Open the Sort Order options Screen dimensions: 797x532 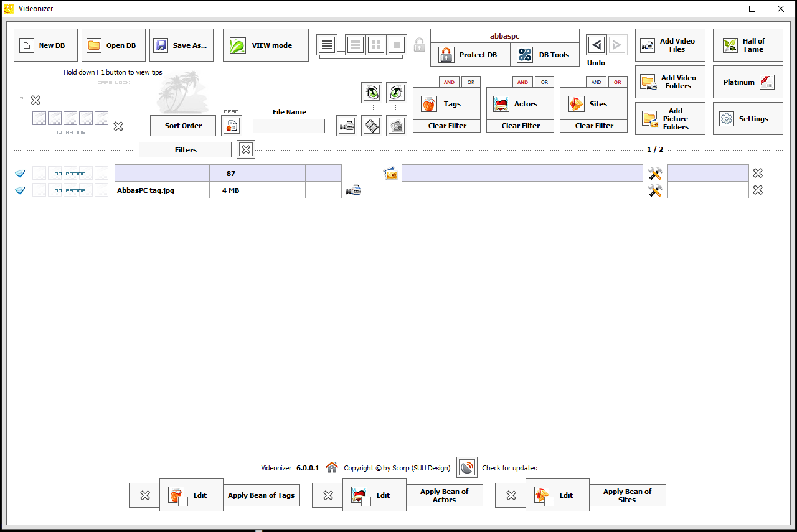183,126
